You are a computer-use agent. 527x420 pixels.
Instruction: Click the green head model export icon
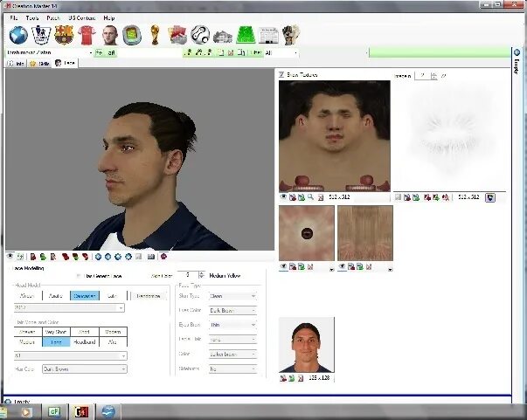tap(43, 257)
